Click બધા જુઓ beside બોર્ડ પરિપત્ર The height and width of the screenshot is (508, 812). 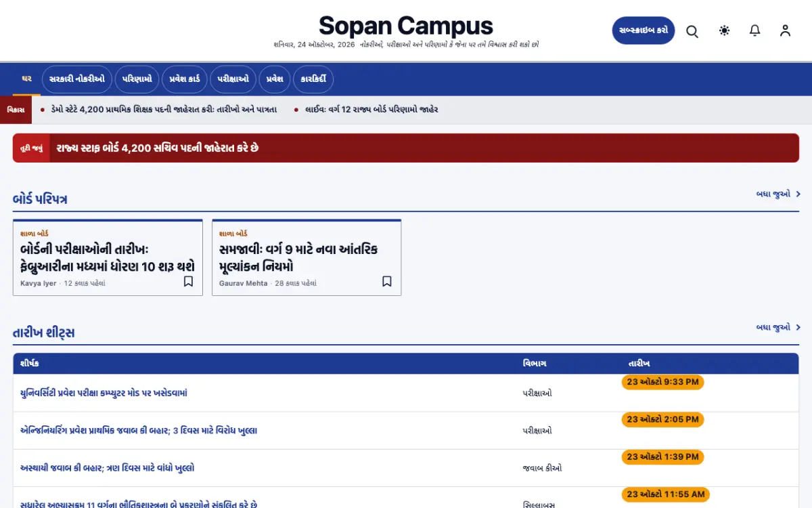(x=778, y=194)
